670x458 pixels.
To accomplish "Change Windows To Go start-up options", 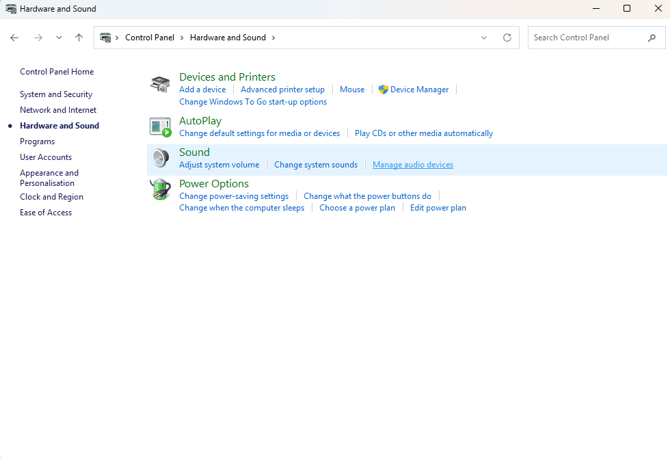I will click(x=253, y=102).
